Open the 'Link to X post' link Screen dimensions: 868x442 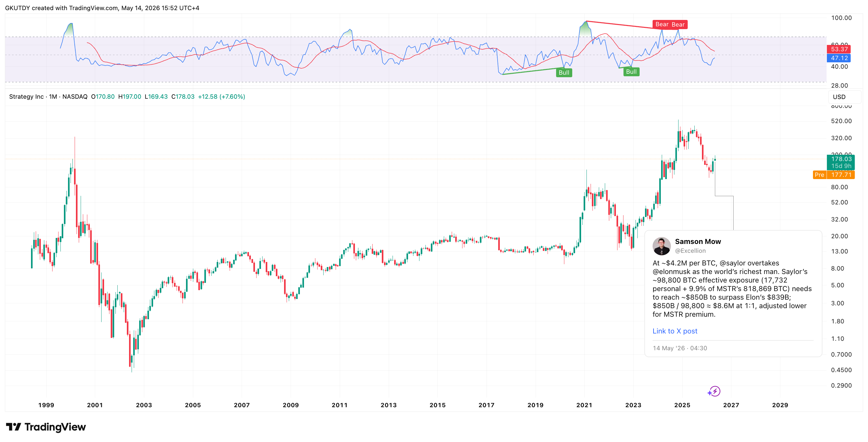coord(675,331)
